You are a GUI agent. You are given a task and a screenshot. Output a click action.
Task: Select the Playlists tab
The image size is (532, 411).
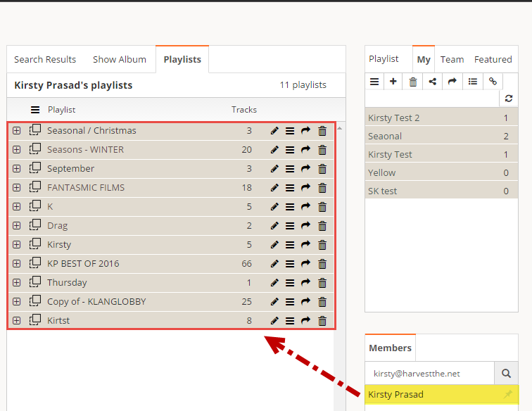182,59
